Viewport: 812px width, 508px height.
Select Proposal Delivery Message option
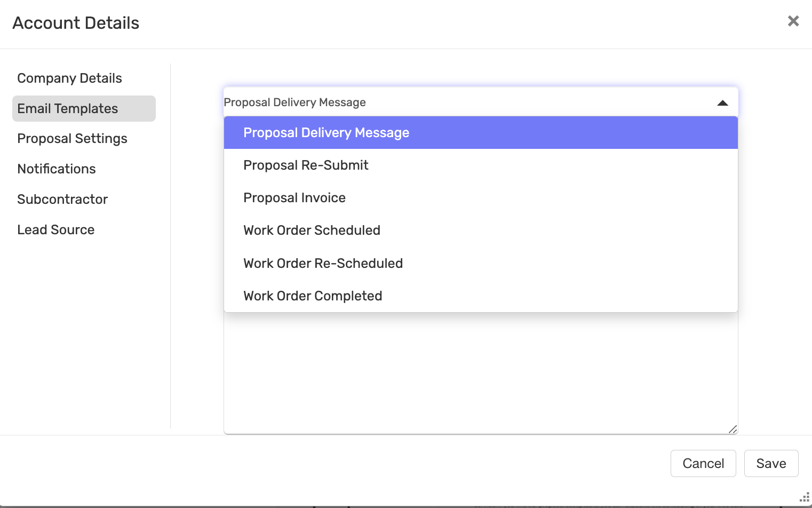click(x=481, y=132)
